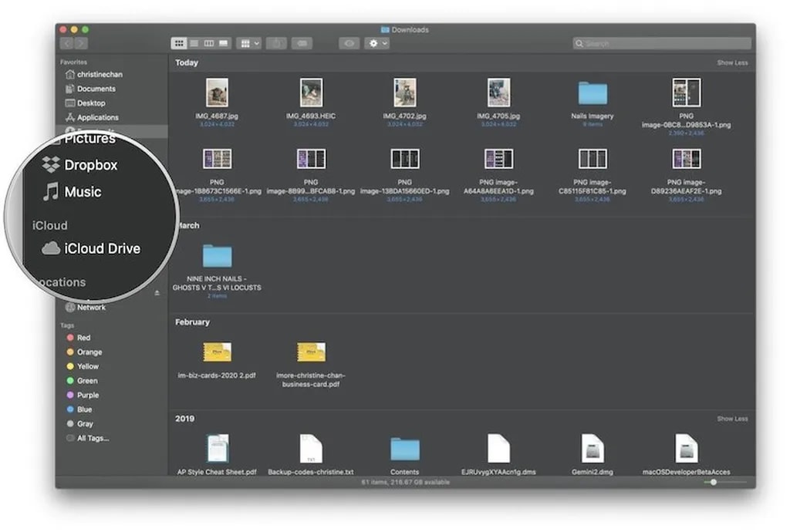Select All Tags… in the sidebar
Screen dimensions: 790x532
click(93, 438)
